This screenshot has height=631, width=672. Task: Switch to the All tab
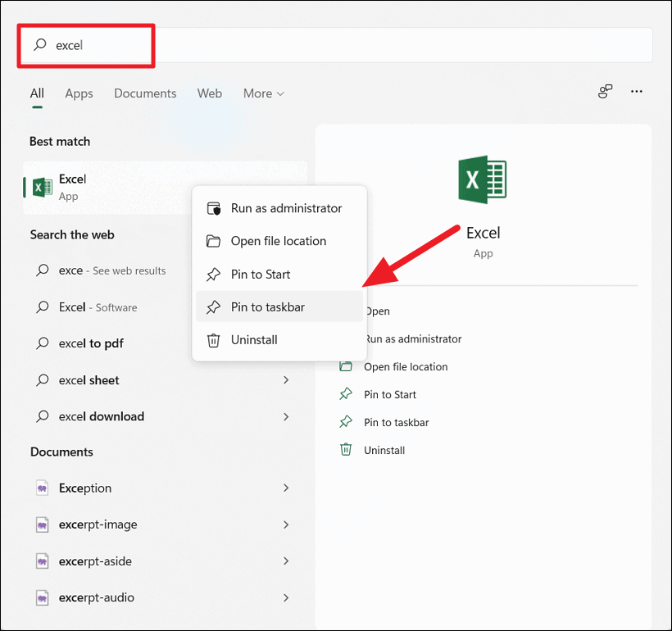point(37,93)
